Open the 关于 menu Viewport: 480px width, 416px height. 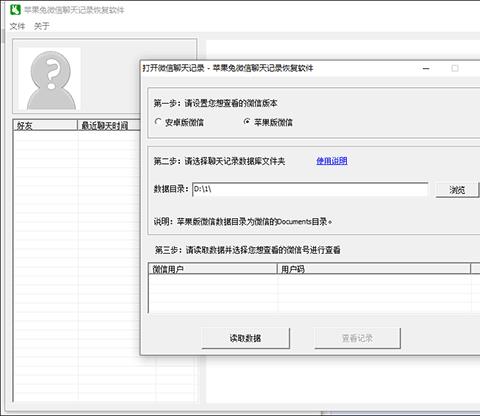(42, 26)
